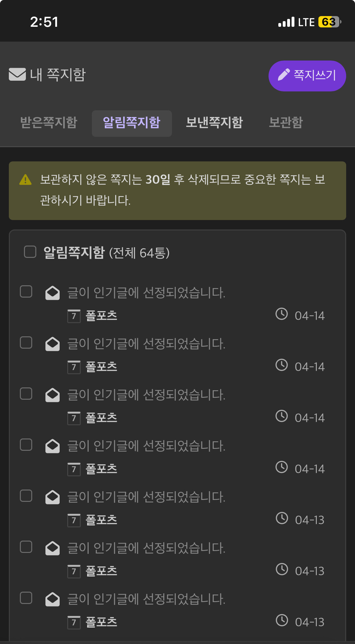Click the level 7 badge in the fifth message
Image resolution: width=355 pixels, height=644 pixels.
click(74, 520)
